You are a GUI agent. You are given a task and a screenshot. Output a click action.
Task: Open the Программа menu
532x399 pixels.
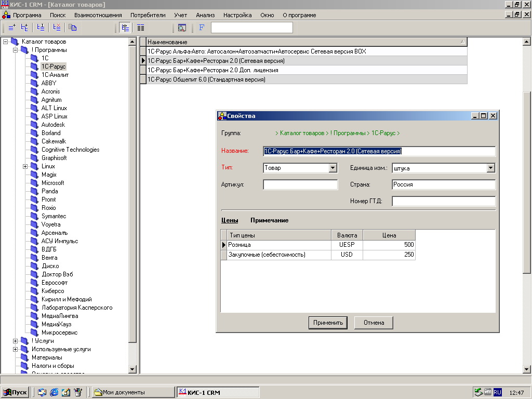(x=27, y=15)
